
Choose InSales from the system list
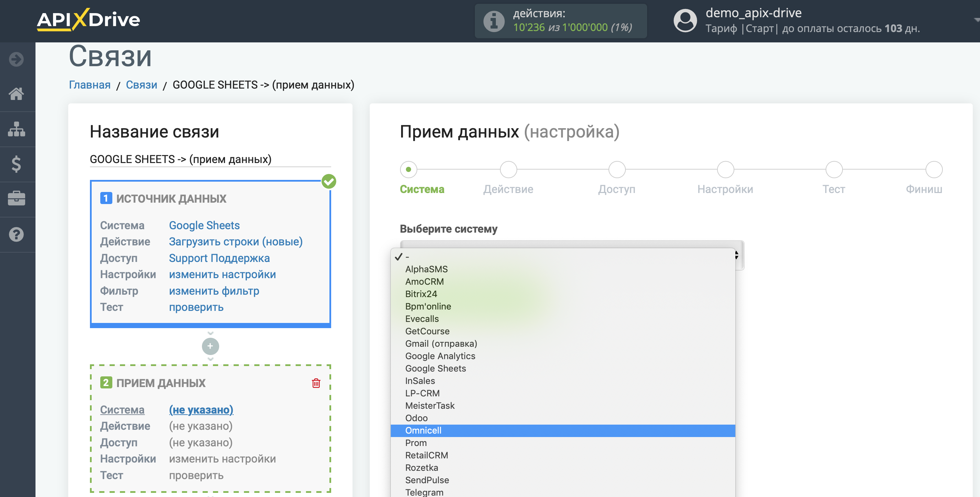(x=563, y=381)
